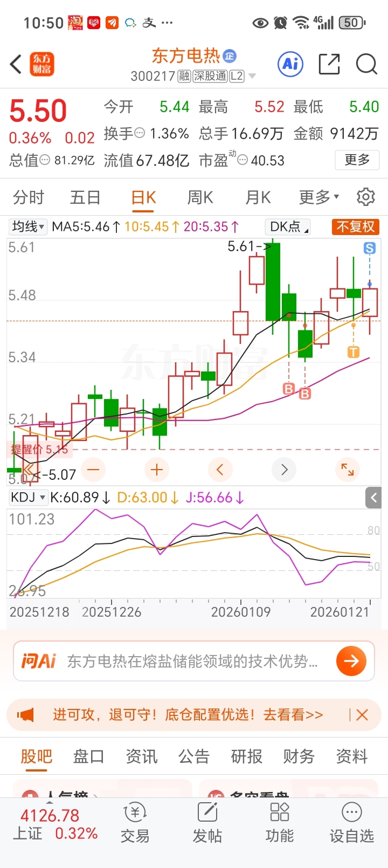This screenshot has height=868, width=388.
Task: Tap the T signal marker on chart
Action: [x=354, y=352]
